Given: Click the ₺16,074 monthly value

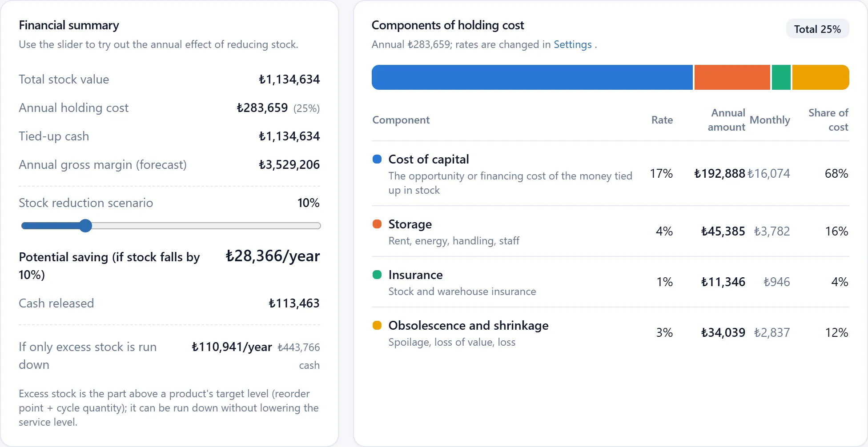Looking at the screenshot, I should (769, 173).
